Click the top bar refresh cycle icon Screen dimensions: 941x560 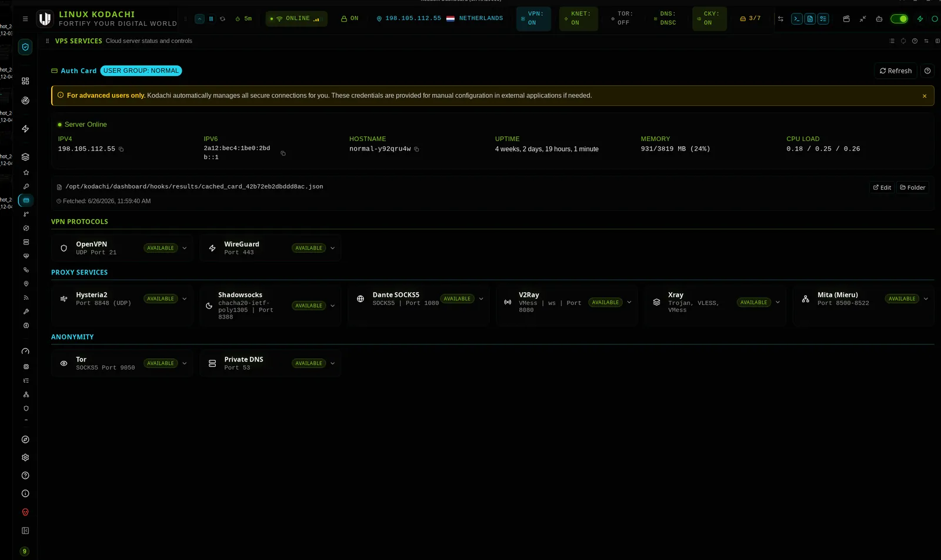click(x=222, y=19)
